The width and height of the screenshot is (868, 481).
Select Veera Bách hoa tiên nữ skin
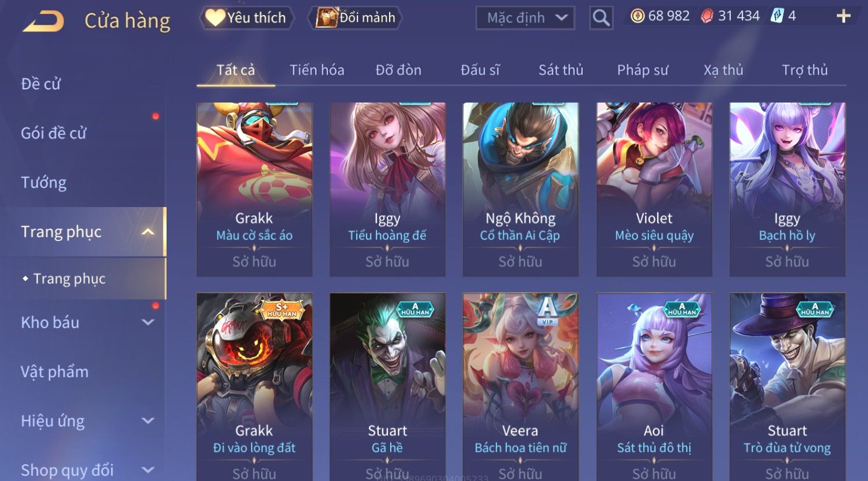click(x=520, y=386)
